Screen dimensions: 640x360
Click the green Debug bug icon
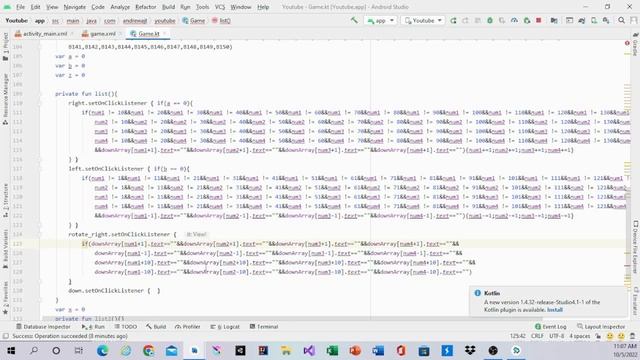click(490, 20)
